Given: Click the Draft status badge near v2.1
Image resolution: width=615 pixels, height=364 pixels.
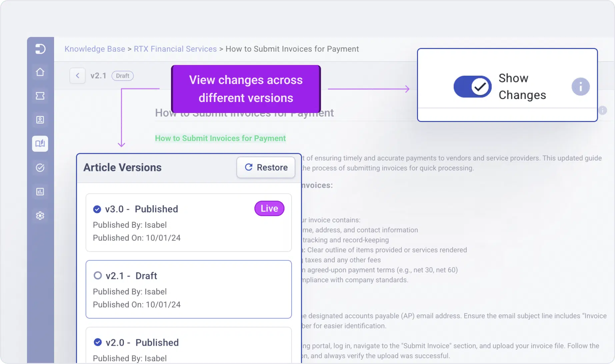Looking at the screenshot, I should tap(122, 76).
